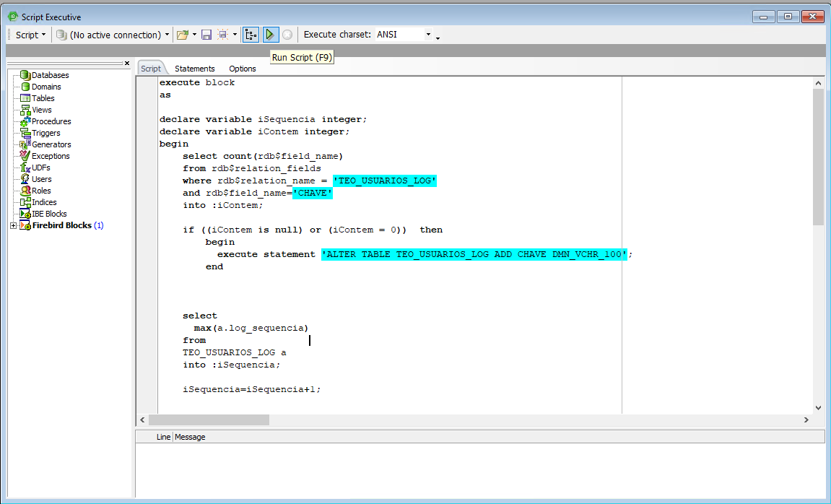Click the Databases tree label

[x=51, y=75]
